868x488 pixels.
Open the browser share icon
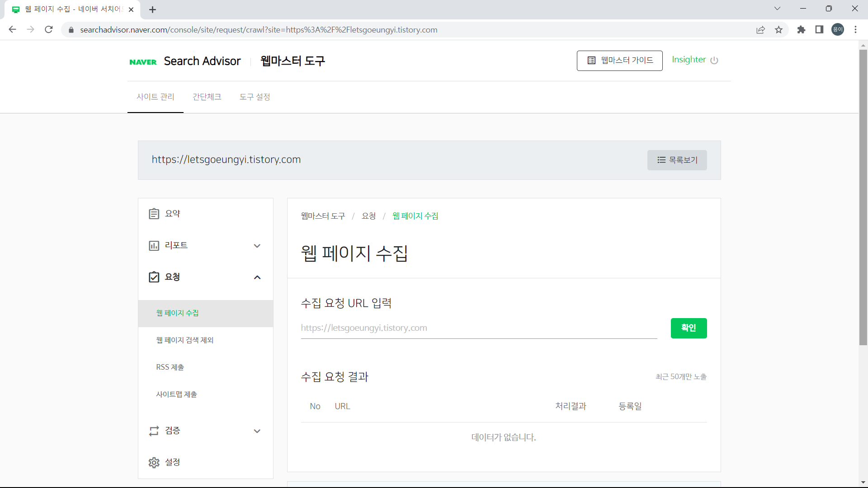pyautogui.click(x=761, y=29)
